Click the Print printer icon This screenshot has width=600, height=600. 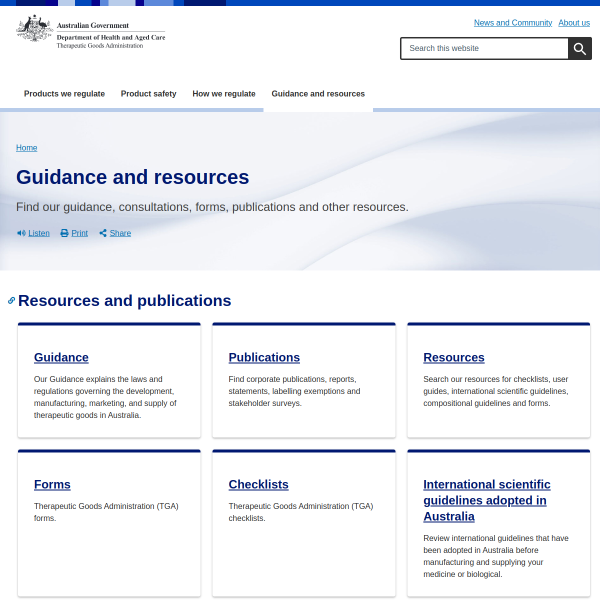(x=64, y=233)
